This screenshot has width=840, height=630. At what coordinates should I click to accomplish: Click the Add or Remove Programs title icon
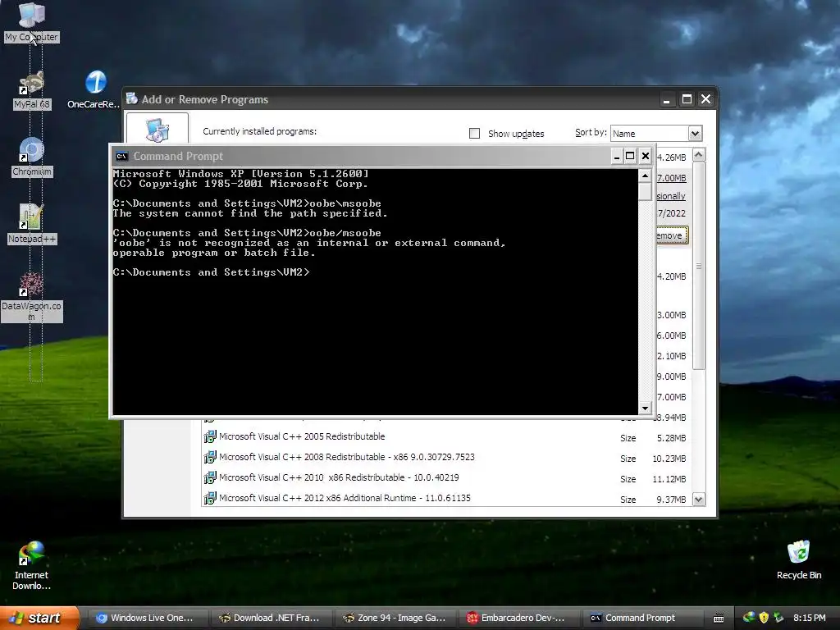coord(132,98)
